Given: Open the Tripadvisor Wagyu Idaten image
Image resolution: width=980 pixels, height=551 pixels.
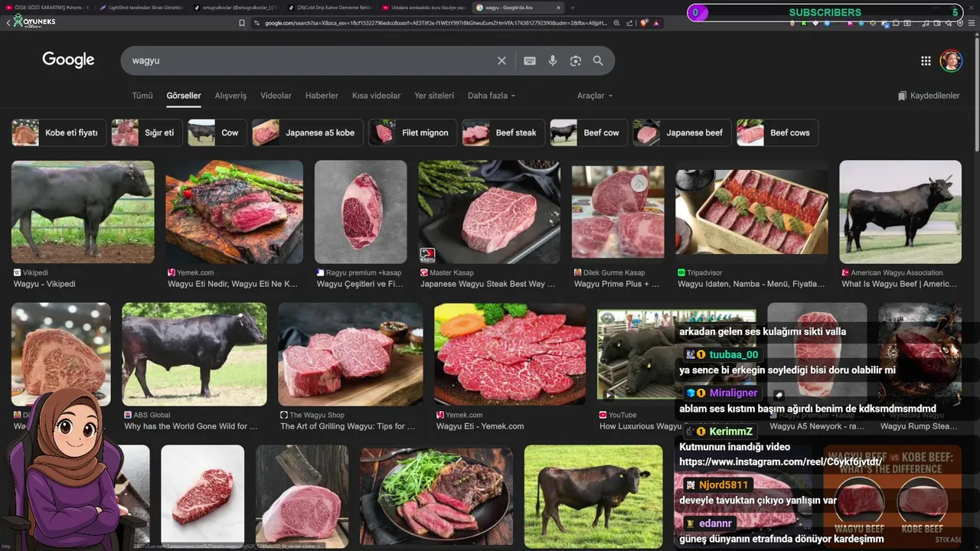Looking at the screenshot, I should tap(752, 212).
